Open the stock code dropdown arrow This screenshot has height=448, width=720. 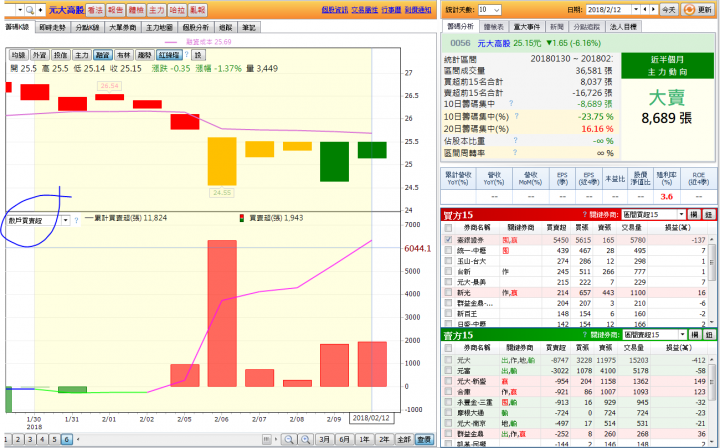point(20,10)
